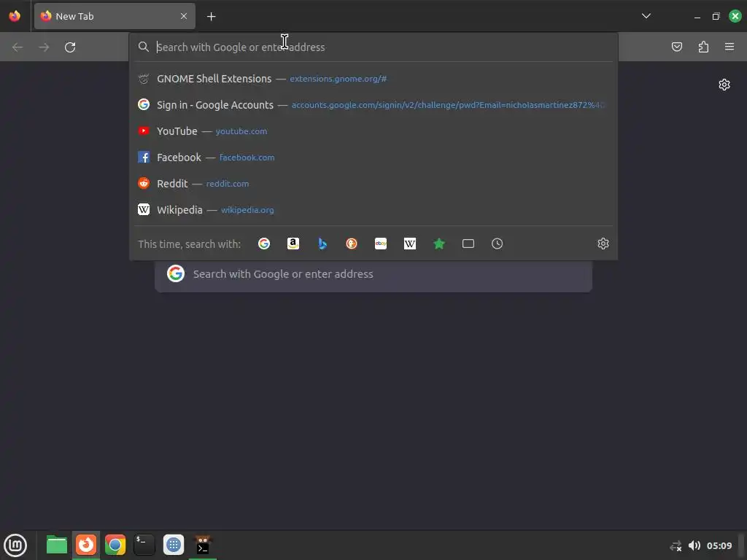Open the Extensions puzzle icon
747x560 pixels.
(x=703, y=47)
